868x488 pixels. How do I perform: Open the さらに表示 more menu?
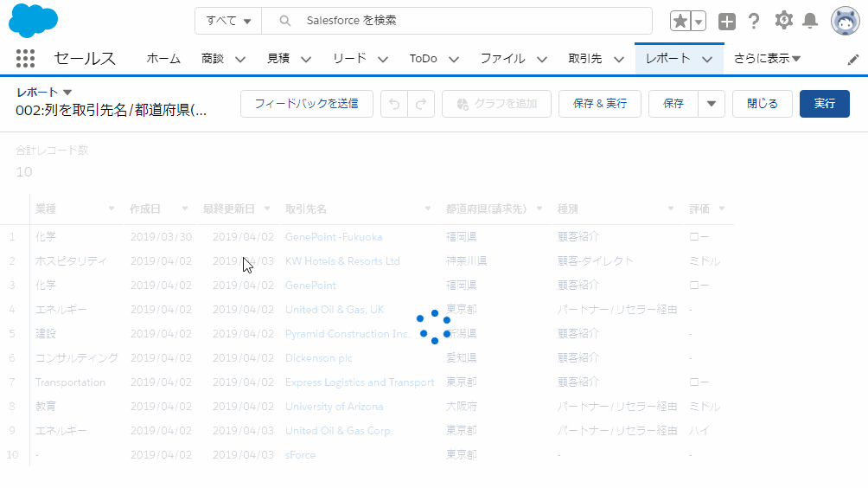click(x=767, y=58)
